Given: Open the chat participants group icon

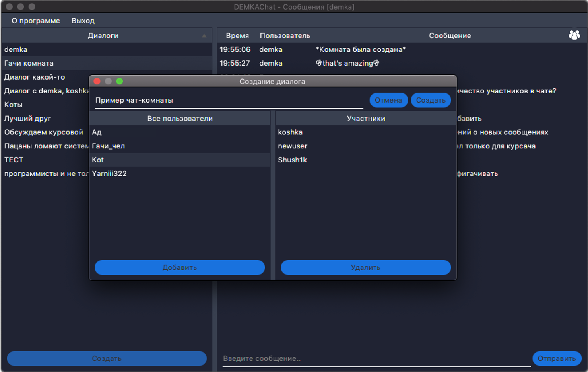Looking at the screenshot, I should click(574, 35).
